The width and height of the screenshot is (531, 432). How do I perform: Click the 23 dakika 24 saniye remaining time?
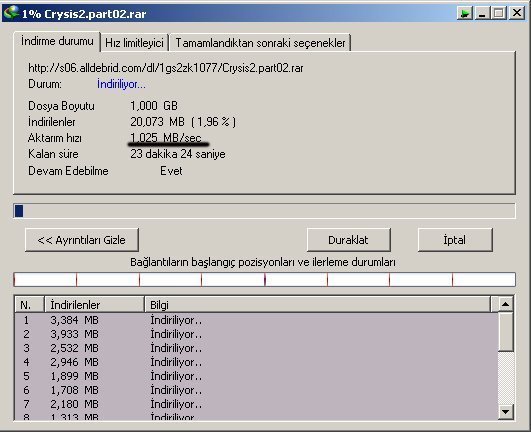pyautogui.click(x=178, y=154)
